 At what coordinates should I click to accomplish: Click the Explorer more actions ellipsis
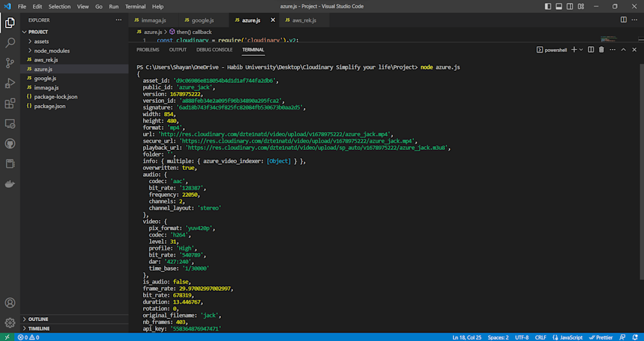[118, 20]
